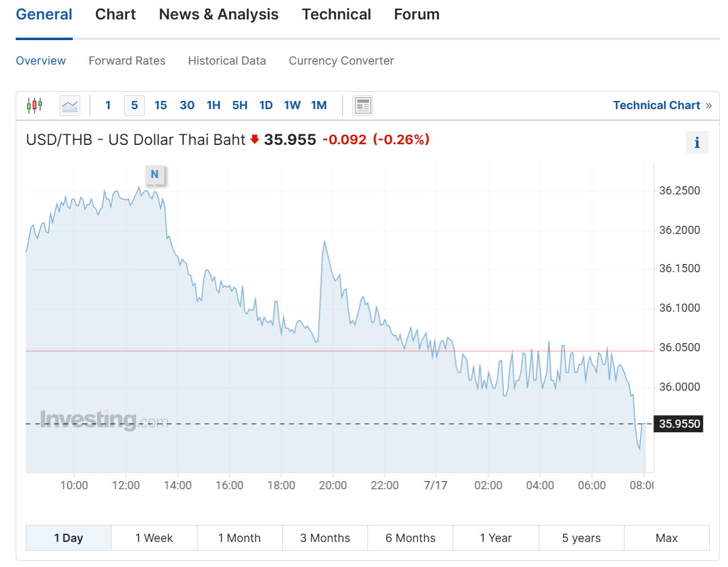Click the N news marker on chart
The image size is (728, 567).
point(155,174)
